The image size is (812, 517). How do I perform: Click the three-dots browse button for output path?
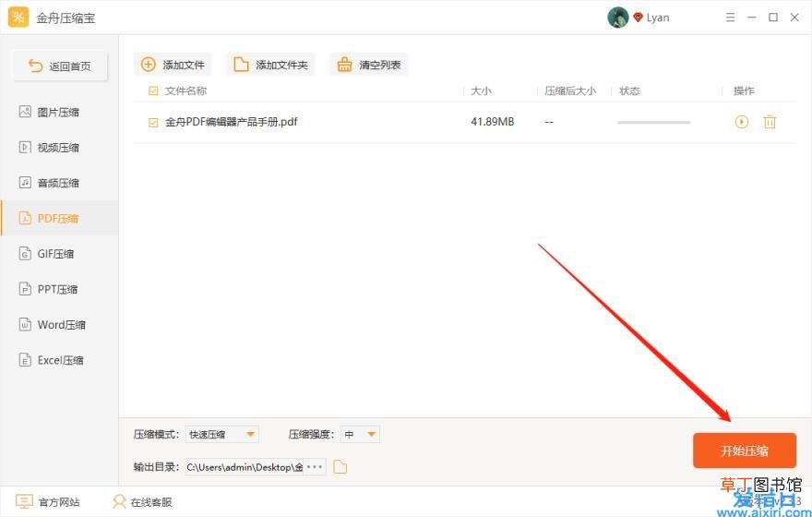coord(315,467)
